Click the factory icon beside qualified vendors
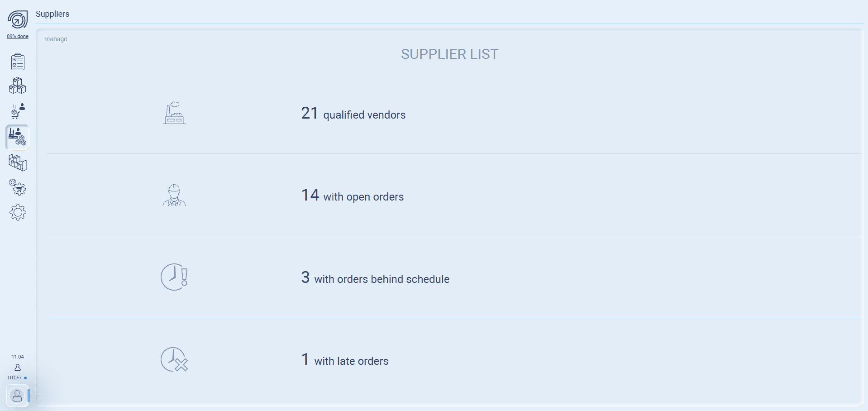 click(174, 113)
